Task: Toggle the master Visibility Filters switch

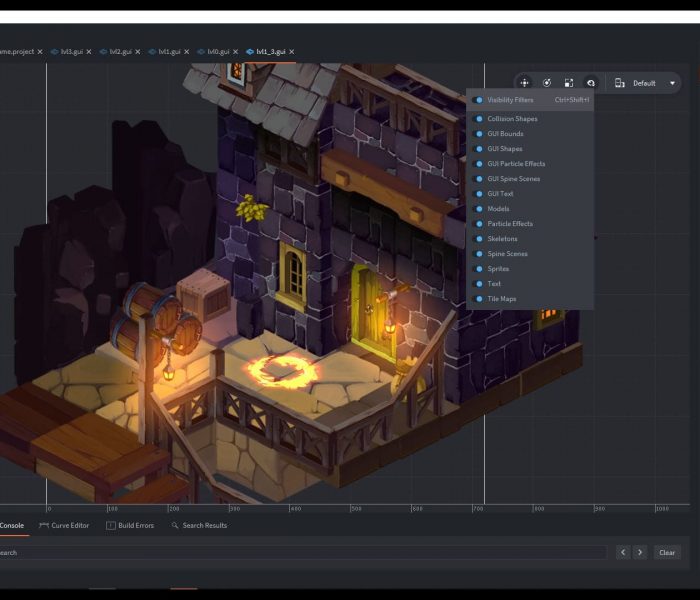Action: pos(478,100)
